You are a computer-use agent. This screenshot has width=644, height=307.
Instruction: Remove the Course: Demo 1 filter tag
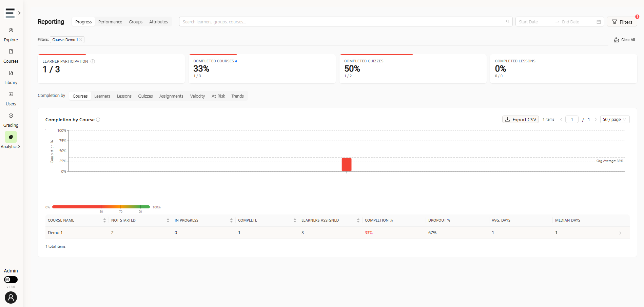pyautogui.click(x=81, y=40)
